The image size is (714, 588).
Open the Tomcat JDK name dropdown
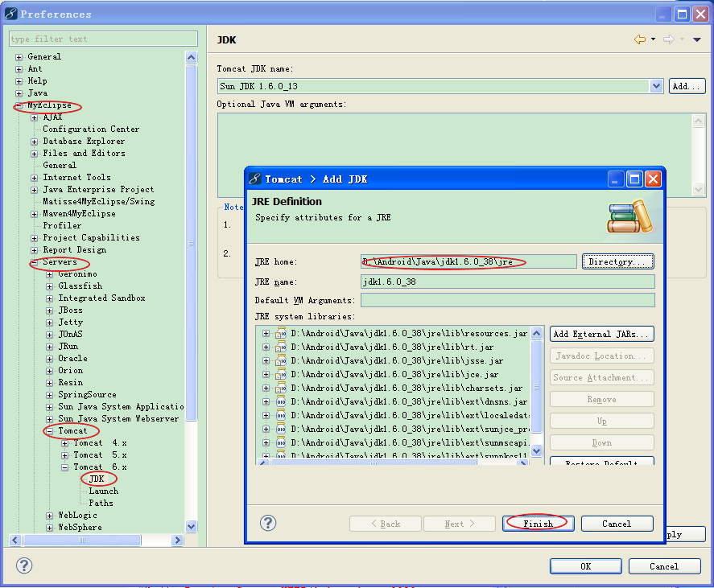tap(656, 86)
